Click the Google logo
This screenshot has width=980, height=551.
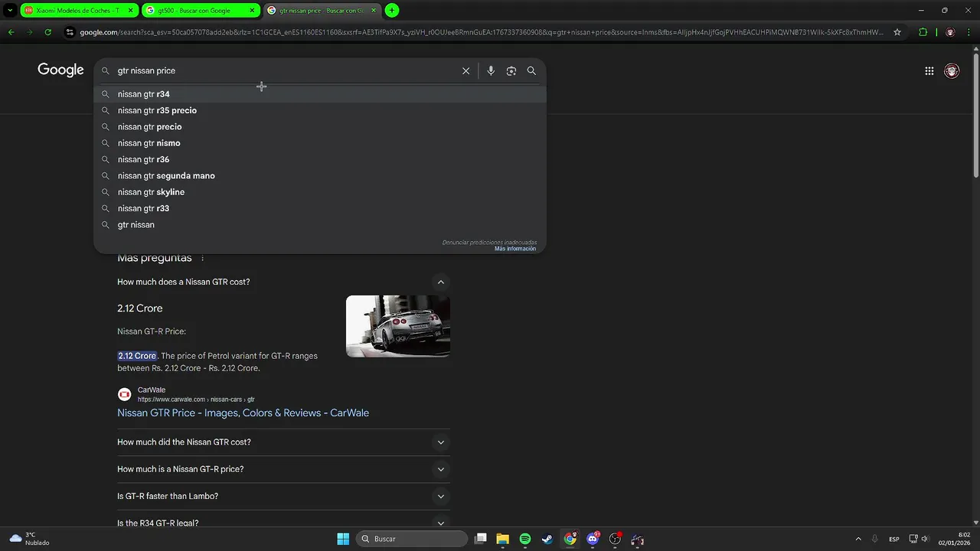[60, 70]
